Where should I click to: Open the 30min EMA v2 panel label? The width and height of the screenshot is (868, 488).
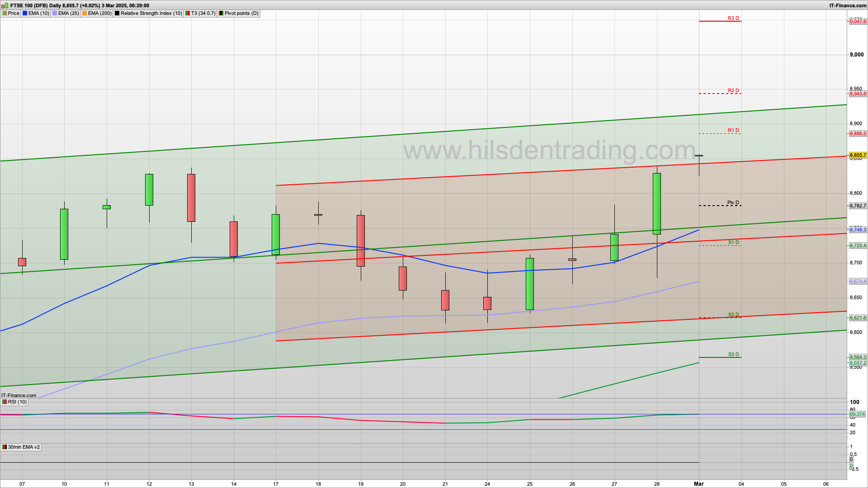(24, 447)
